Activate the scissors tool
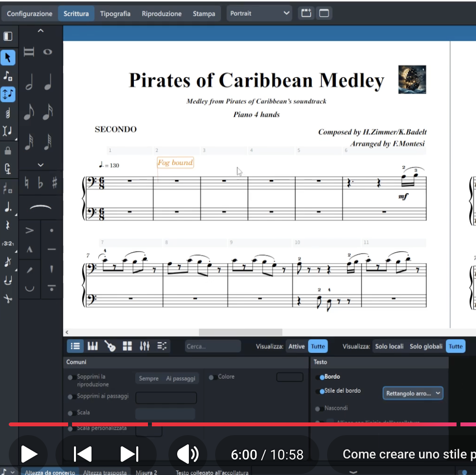The width and height of the screenshot is (476, 475). [8, 299]
